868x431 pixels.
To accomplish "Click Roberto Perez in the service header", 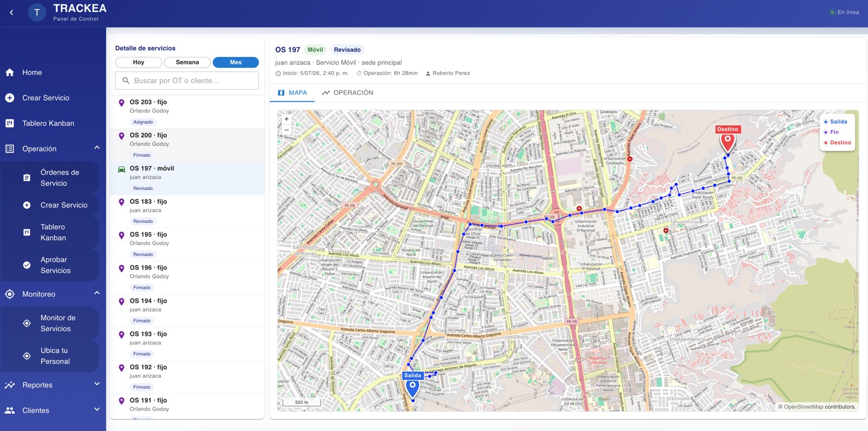I will tap(448, 73).
